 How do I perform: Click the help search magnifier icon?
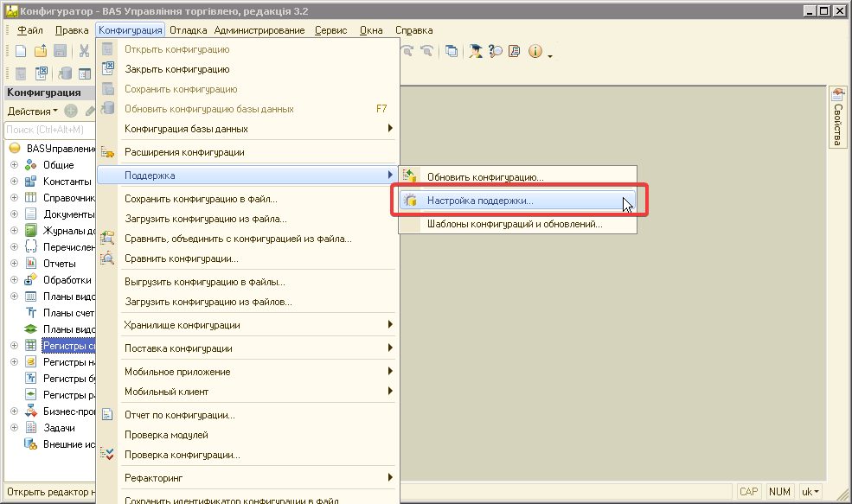[x=496, y=51]
